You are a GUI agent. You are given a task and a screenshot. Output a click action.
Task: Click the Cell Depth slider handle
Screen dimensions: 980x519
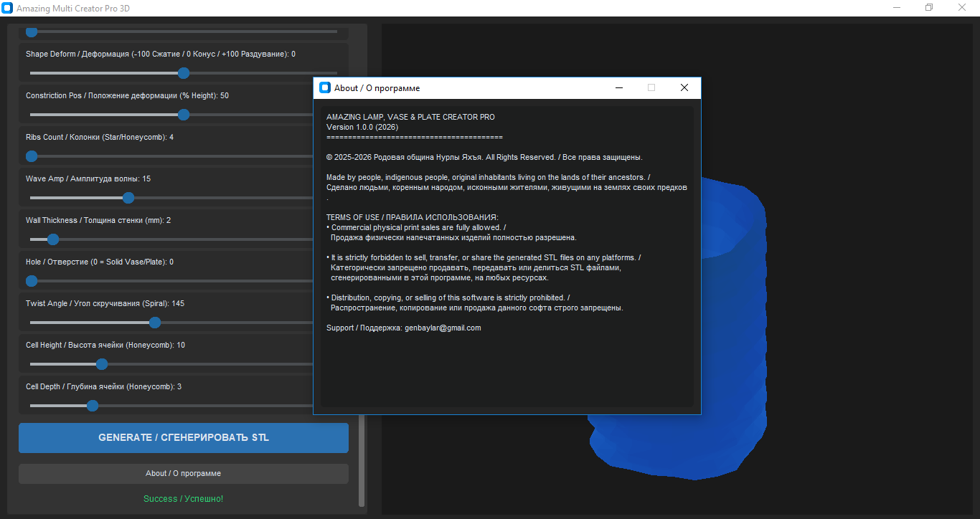pos(92,406)
